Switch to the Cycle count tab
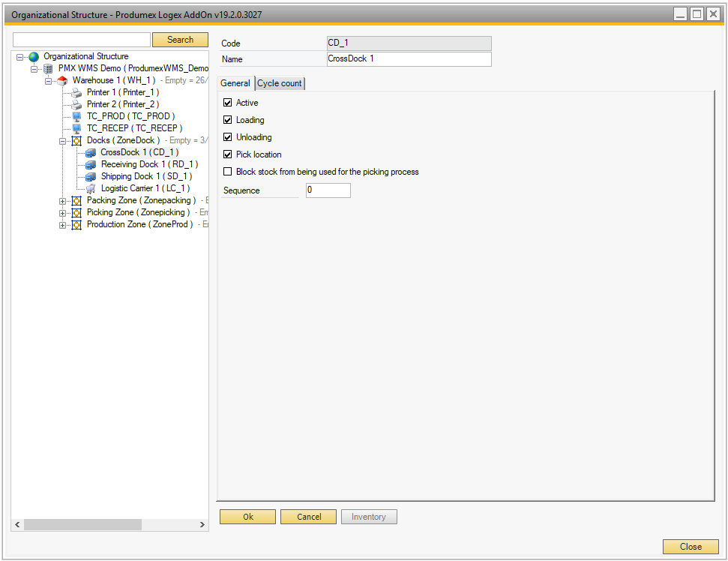Viewport: 728px width, 561px height. click(280, 83)
